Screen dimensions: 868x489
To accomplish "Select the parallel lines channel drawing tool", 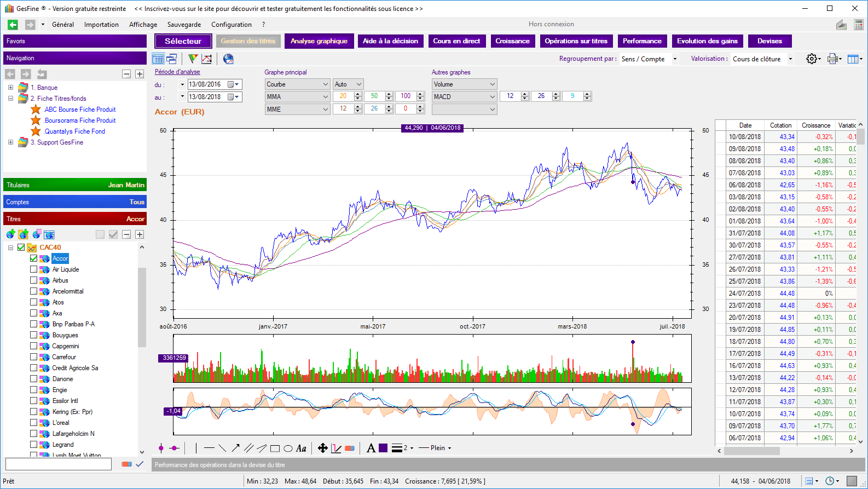I will click(x=248, y=448).
